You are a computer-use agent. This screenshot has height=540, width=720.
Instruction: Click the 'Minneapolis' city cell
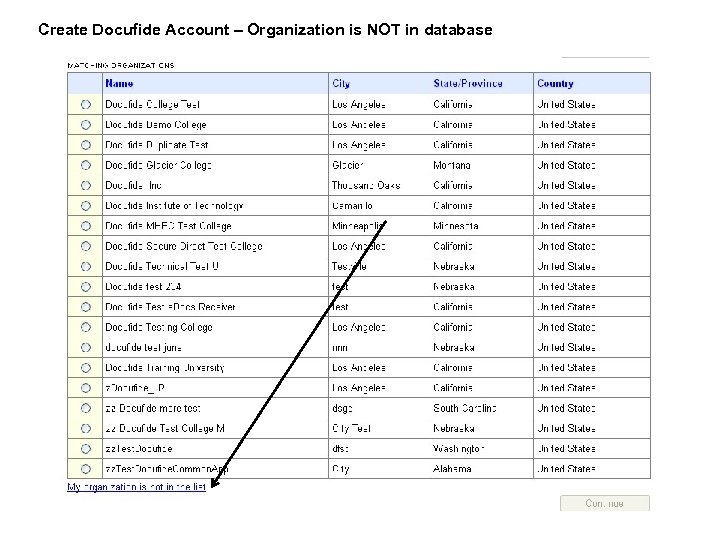(x=360, y=226)
